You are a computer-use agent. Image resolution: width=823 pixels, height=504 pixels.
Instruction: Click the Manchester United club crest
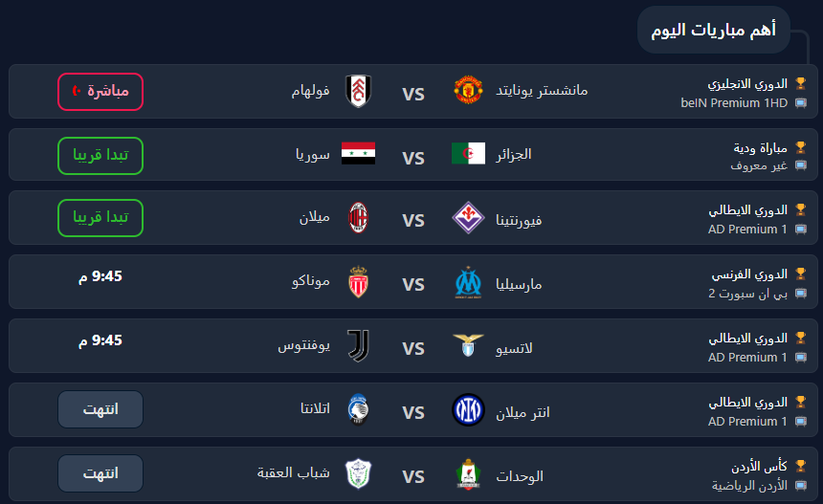click(x=468, y=90)
